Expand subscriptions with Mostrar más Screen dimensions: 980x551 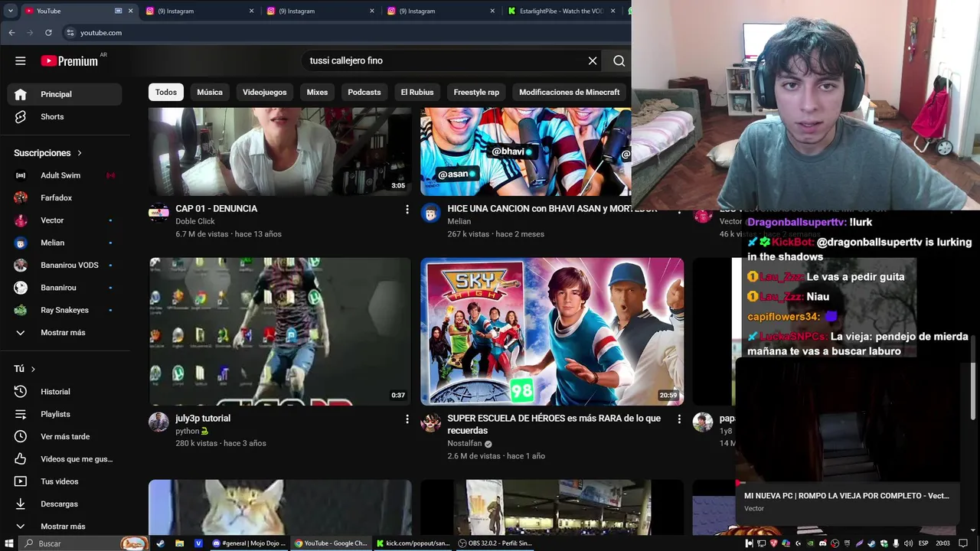[x=64, y=333]
